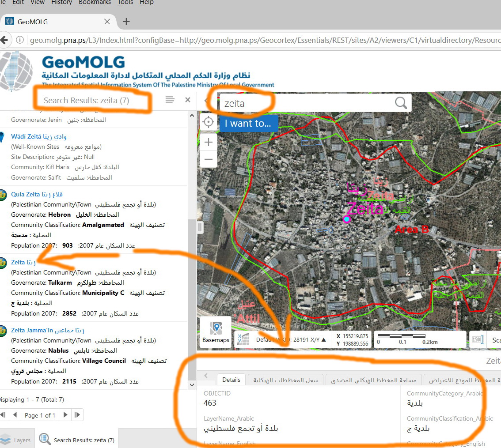This screenshot has width=501, height=448.
Task: Open Qula Zeita result link
Action: [37, 194]
